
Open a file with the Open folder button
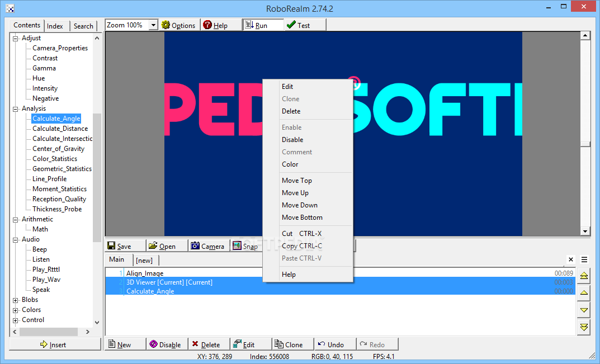(167, 246)
